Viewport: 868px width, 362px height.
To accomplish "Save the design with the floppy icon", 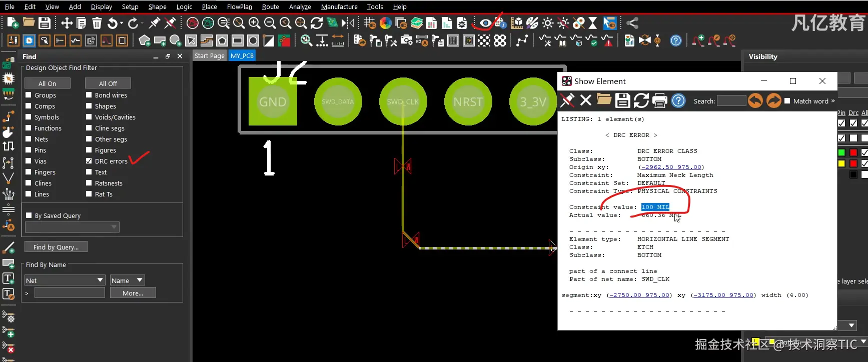I will [x=45, y=23].
